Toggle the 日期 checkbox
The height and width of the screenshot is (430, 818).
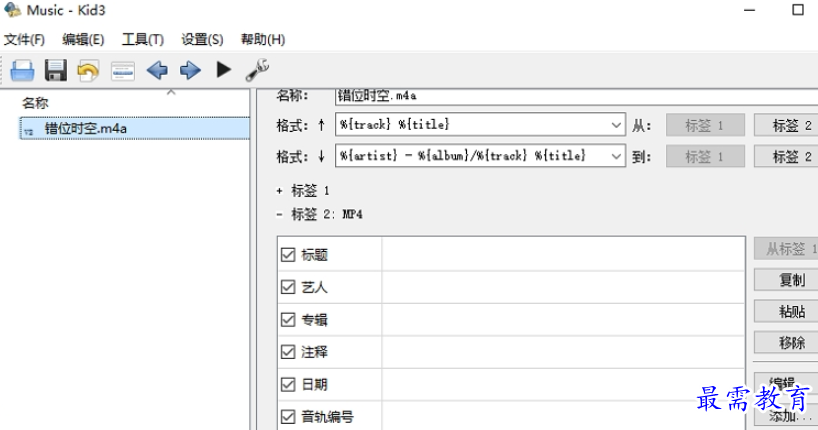click(288, 385)
